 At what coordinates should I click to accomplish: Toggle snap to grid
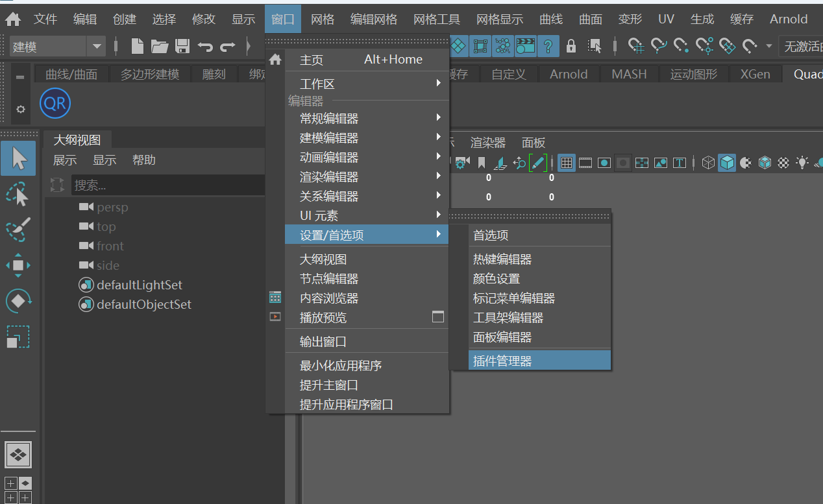click(x=636, y=45)
